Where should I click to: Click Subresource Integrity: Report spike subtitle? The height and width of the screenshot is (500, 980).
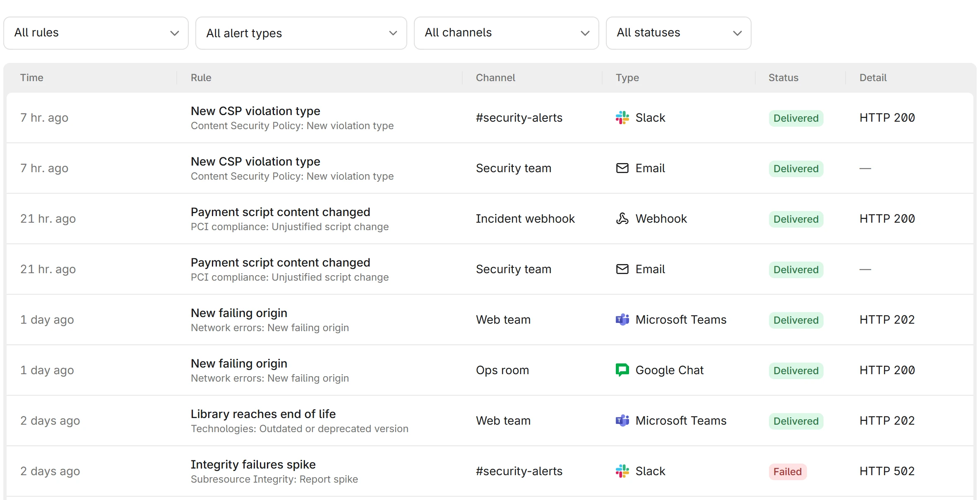[x=274, y=479]
